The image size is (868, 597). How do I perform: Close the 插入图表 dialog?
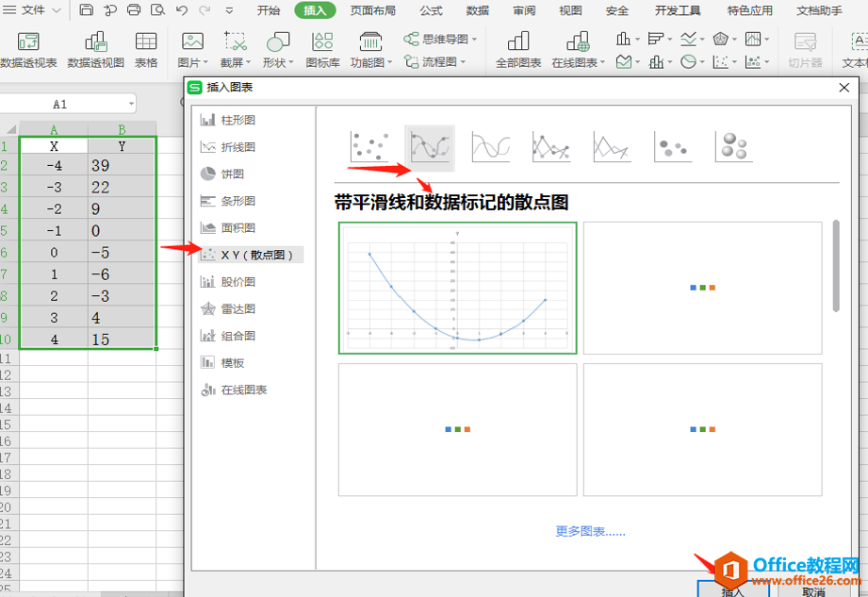844,88
